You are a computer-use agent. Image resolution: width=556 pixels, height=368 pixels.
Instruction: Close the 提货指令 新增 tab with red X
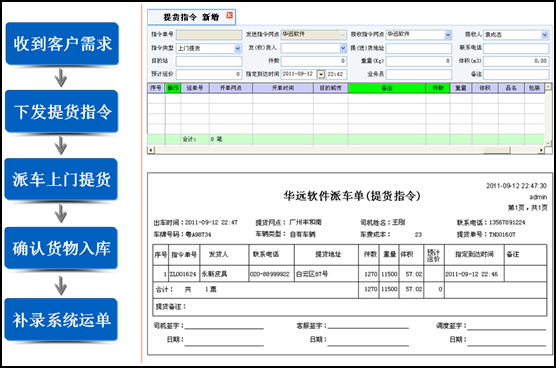click(229, 15)
